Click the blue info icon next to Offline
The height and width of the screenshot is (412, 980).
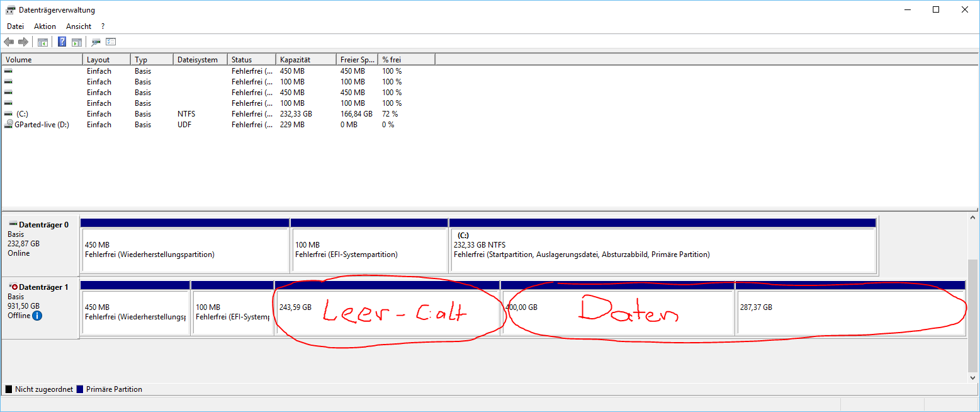(x=37, y=316)
